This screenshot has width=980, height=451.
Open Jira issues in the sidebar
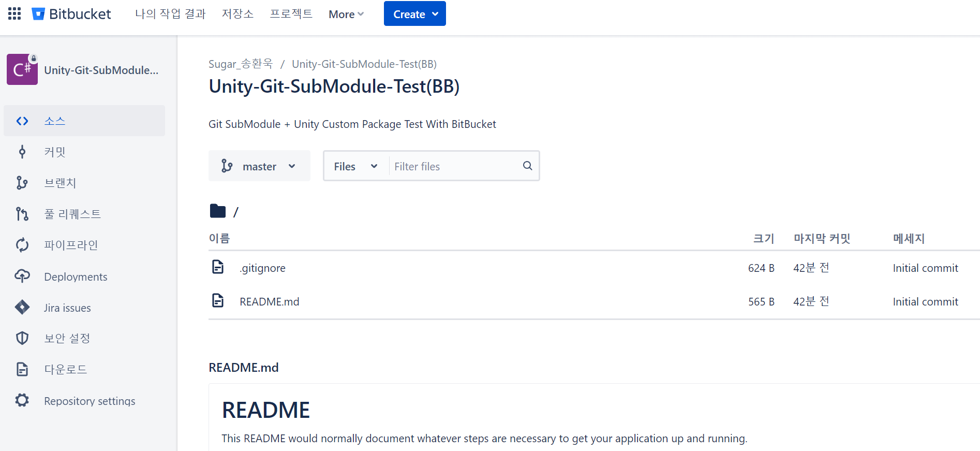pyautogui.click(x=84, y=308)
